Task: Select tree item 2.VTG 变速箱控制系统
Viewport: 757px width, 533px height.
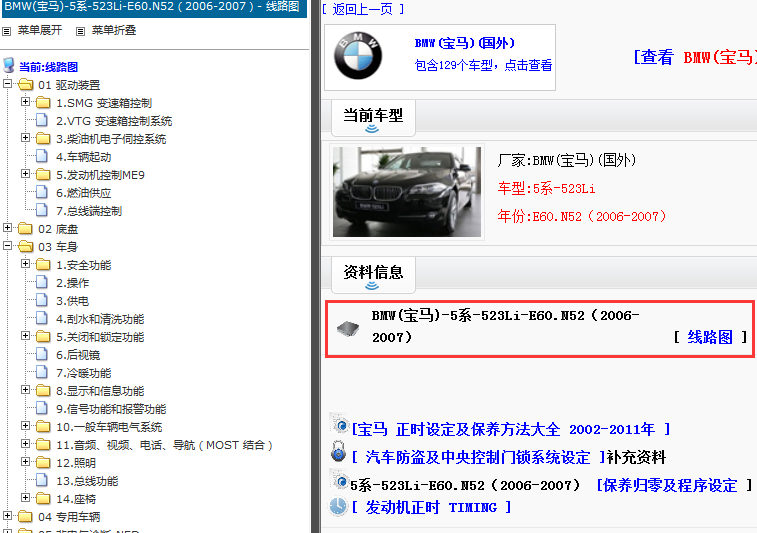Action: pos(114,121)
